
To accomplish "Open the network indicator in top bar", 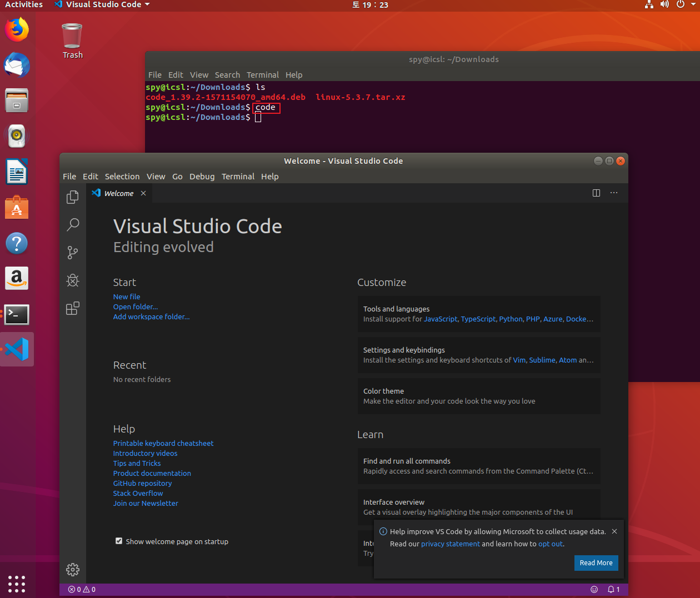I will click(649, 4).
